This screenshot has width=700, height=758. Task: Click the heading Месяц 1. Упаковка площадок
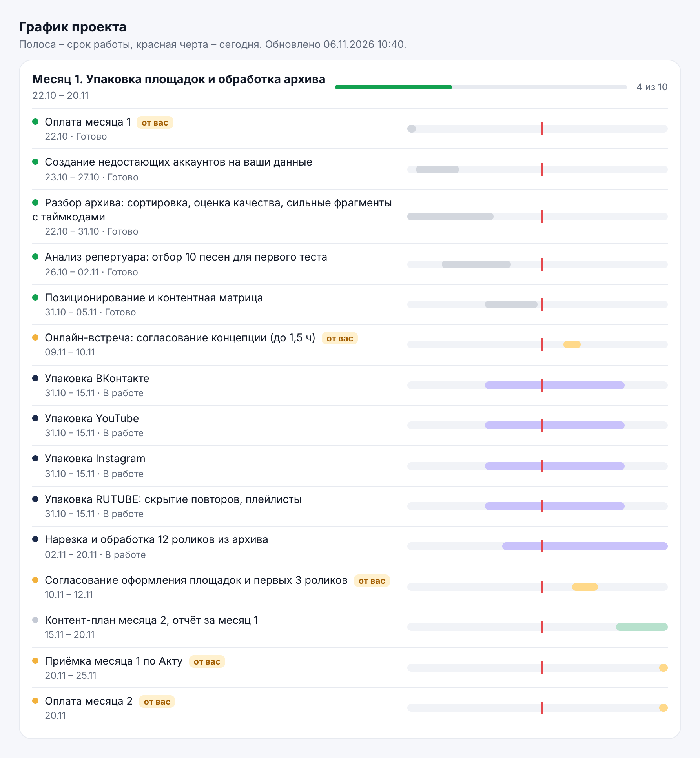point(179,79)
